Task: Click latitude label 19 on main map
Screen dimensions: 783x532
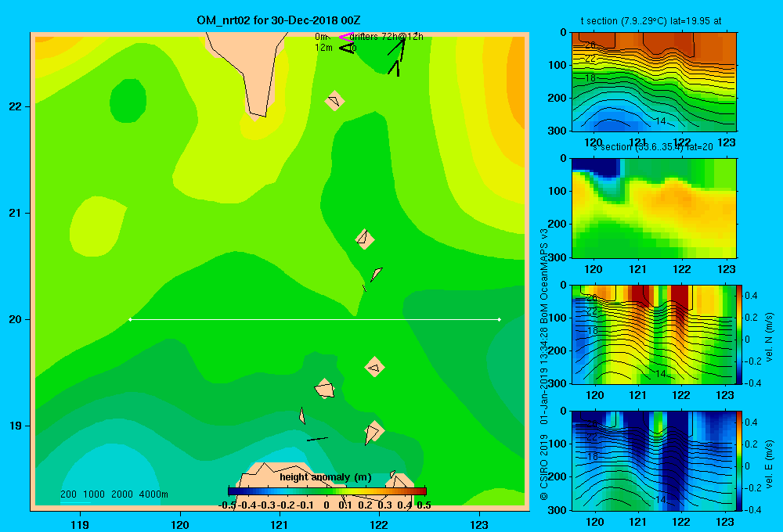Action: 16,426
